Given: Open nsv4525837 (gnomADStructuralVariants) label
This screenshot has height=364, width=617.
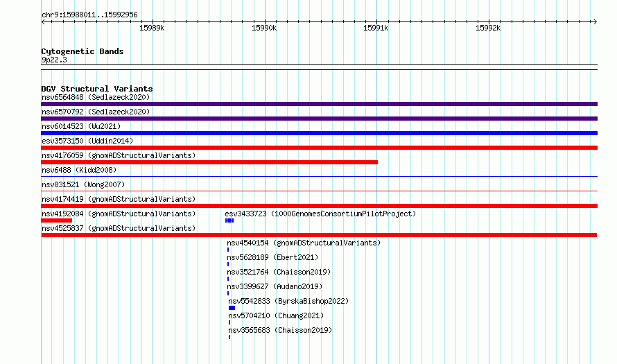Looking at the screenshot, I should click(x=119, y=228).
